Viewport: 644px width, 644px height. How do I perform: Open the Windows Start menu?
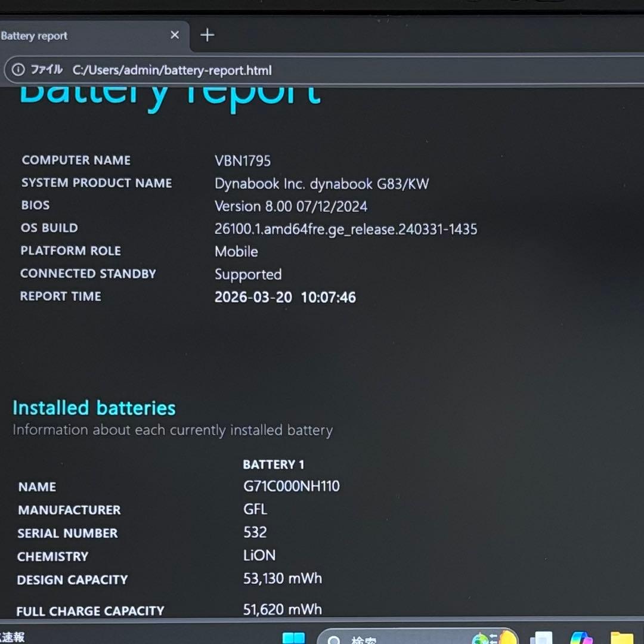[293, 638]
